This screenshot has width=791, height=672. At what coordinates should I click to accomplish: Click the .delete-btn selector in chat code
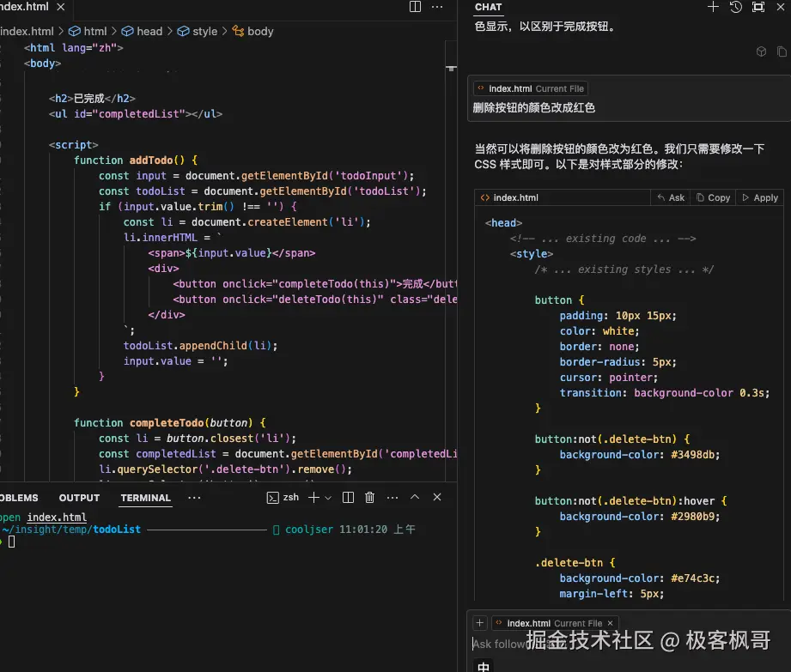(x=569, y=563)
